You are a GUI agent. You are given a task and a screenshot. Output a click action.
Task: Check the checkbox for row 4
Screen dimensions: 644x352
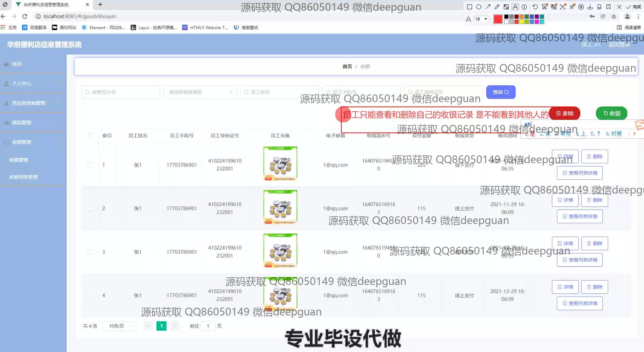[90, 295]
